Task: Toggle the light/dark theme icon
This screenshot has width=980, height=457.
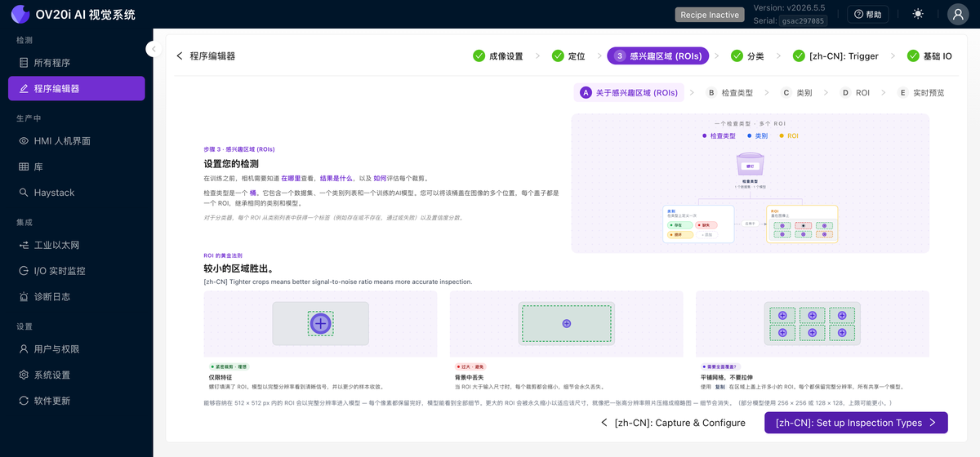Action: click(x=919, y=14)
